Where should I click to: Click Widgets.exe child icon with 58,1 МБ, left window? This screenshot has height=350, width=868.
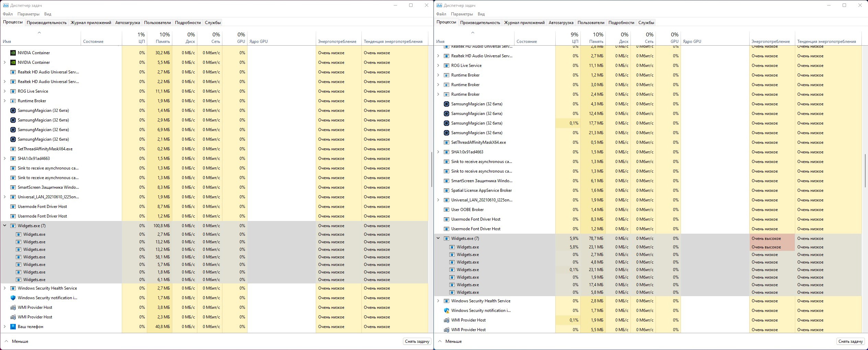pyautogui.click(x=19, y=257)
